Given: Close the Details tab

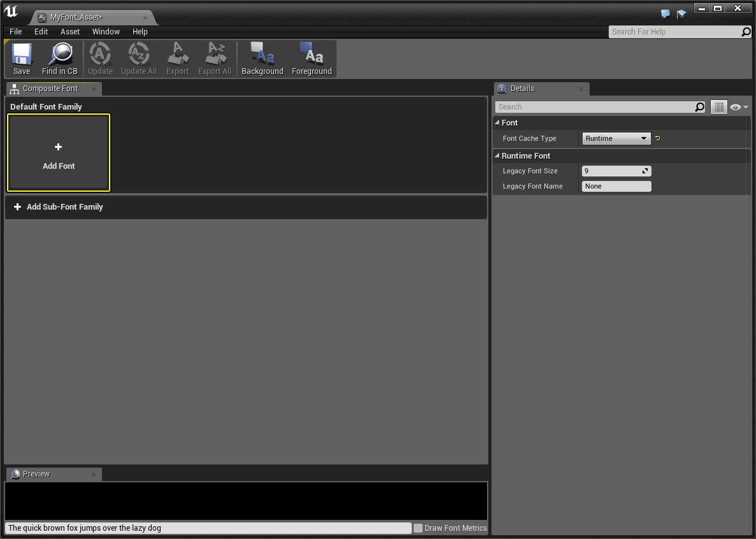Looking at the screenshot, I should (x=581, y=89).
